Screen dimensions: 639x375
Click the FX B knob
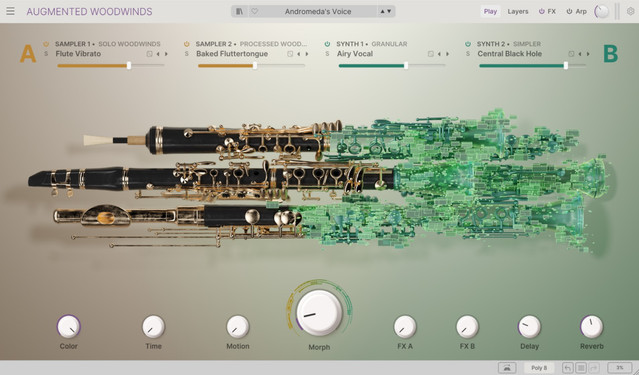pos(467,326)
